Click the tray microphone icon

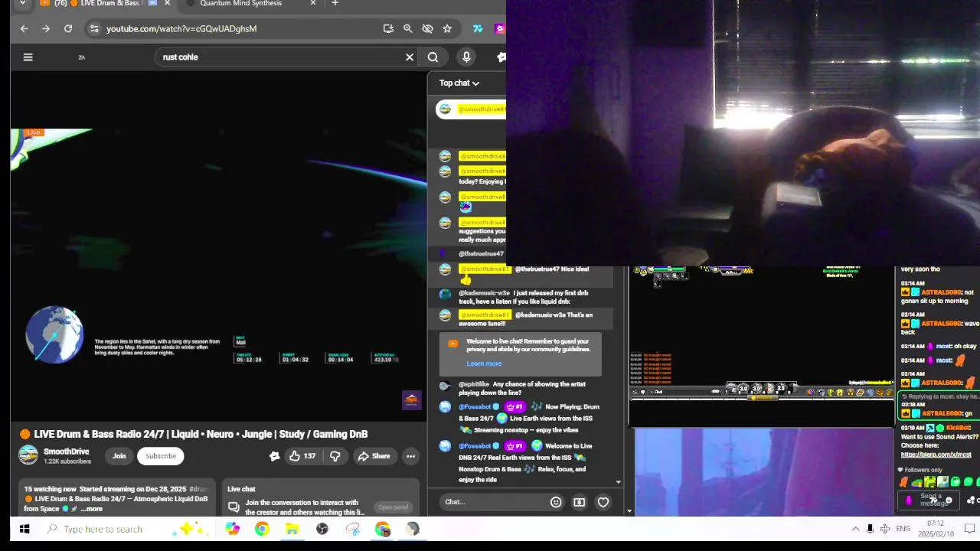coord(870,529)
